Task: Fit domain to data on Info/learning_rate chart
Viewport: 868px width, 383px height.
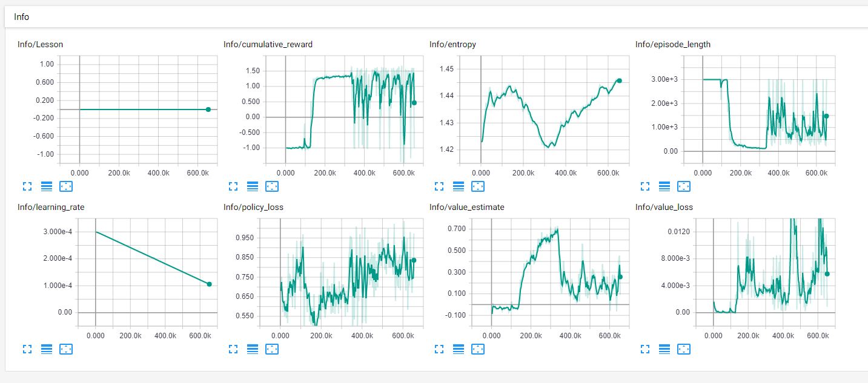Action: tap(66, 349)
